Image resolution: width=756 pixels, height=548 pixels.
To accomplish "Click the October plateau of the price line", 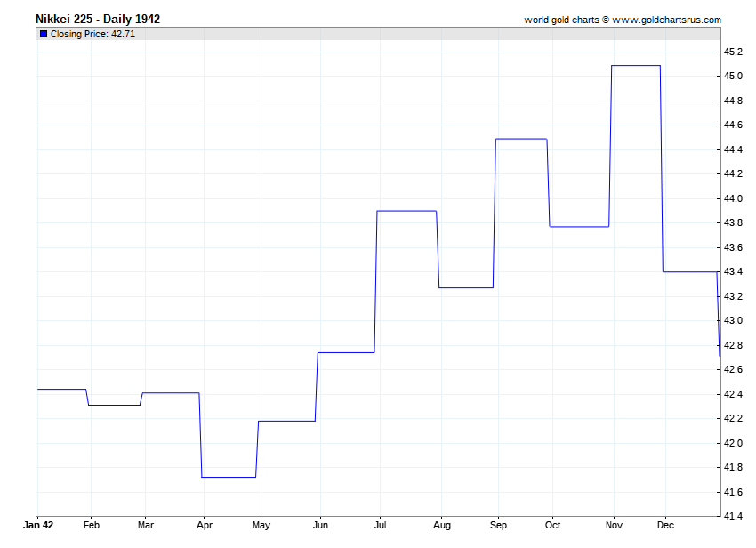I will (579, 226).
